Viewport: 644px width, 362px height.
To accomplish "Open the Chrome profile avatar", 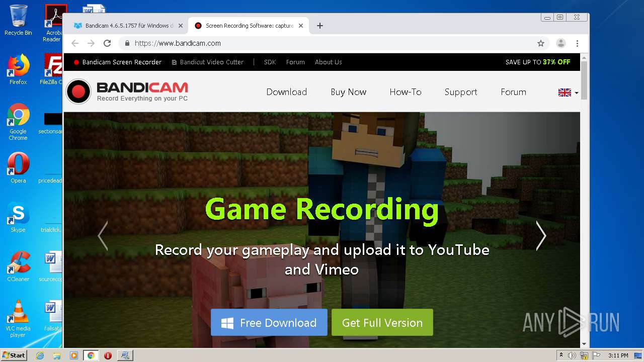I will (561, 43).
